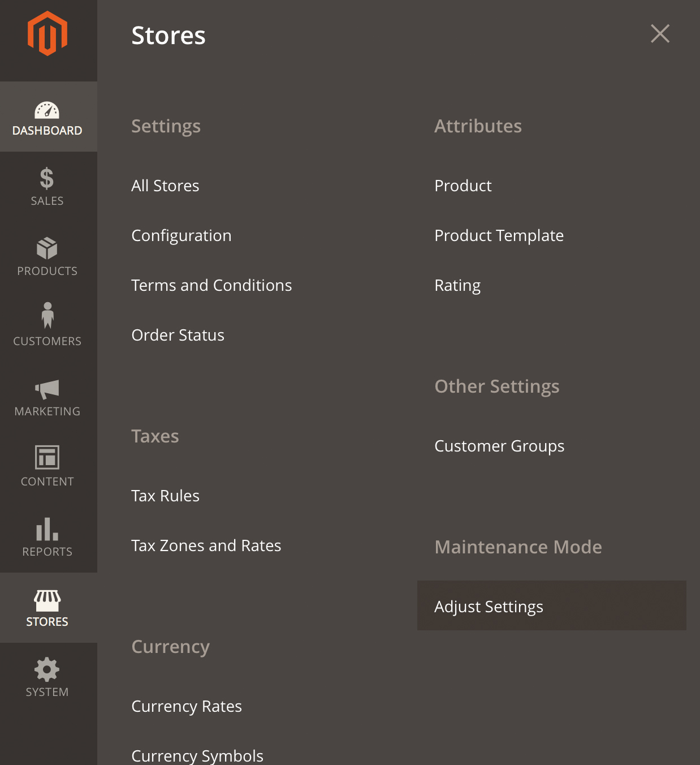
Task: Open Reports bar-chart icon
Action: tap(47, 529)
